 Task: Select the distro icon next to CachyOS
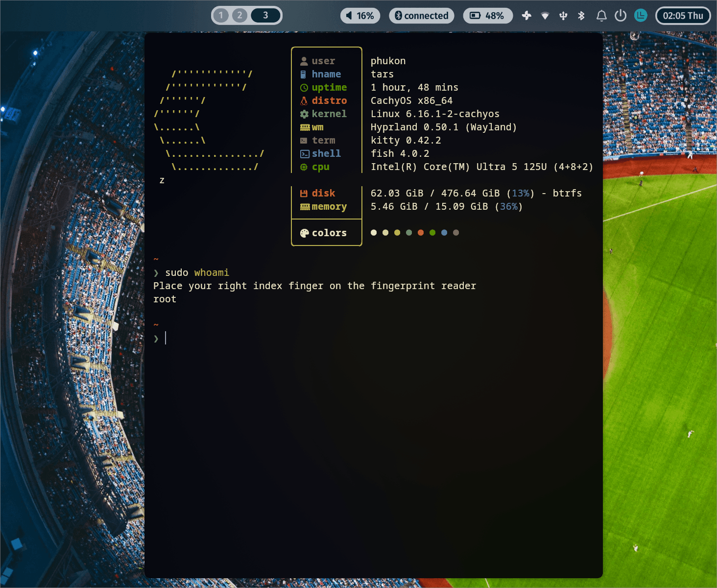tap(304, 100)
